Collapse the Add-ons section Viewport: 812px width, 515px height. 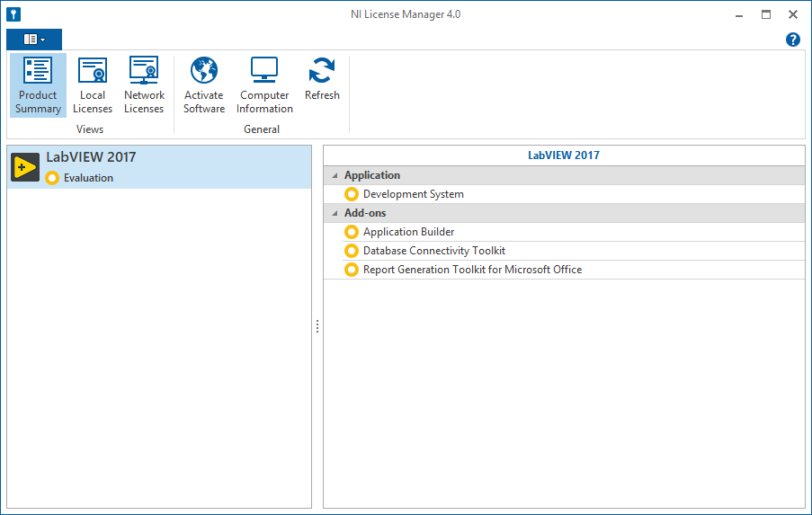tap(335, 213)
